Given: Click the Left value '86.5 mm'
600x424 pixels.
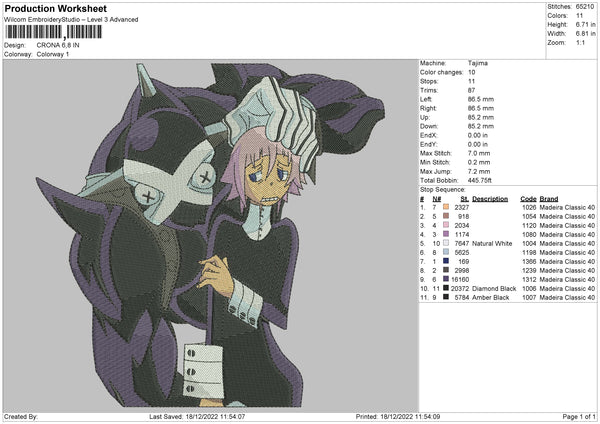Looking at the screenshot, I should 481,99.
